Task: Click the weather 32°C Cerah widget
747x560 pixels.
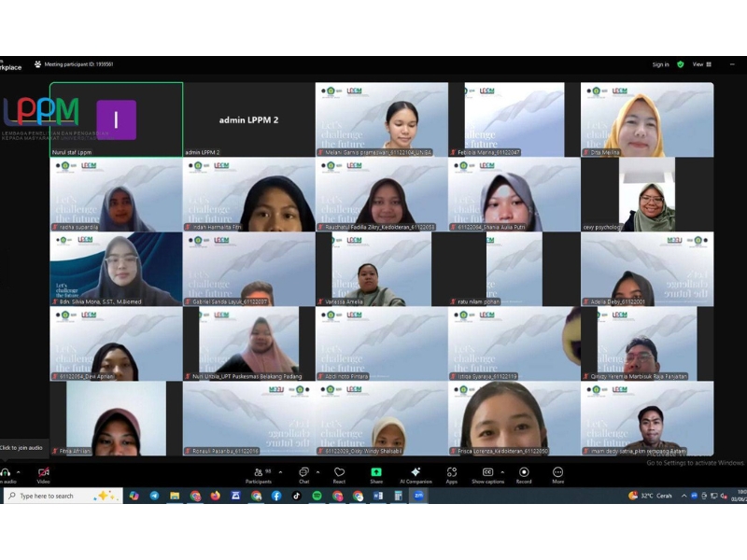Action: coord(650,496)
